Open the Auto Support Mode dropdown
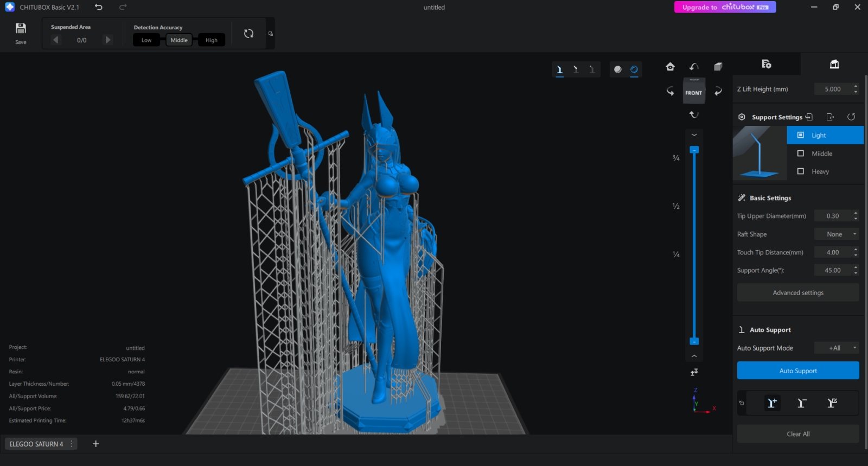Screen dimensions: 868x466 click(837, 348)
